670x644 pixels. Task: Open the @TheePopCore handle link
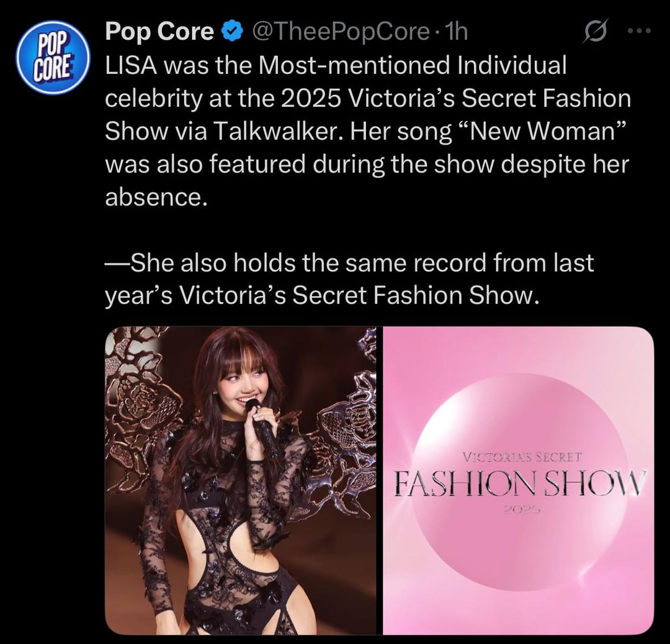(x=341, y=32)
